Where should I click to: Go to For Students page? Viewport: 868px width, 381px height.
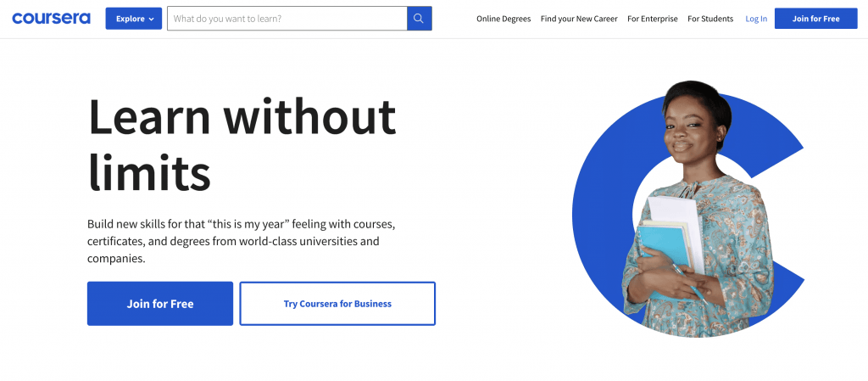[710, 19]
